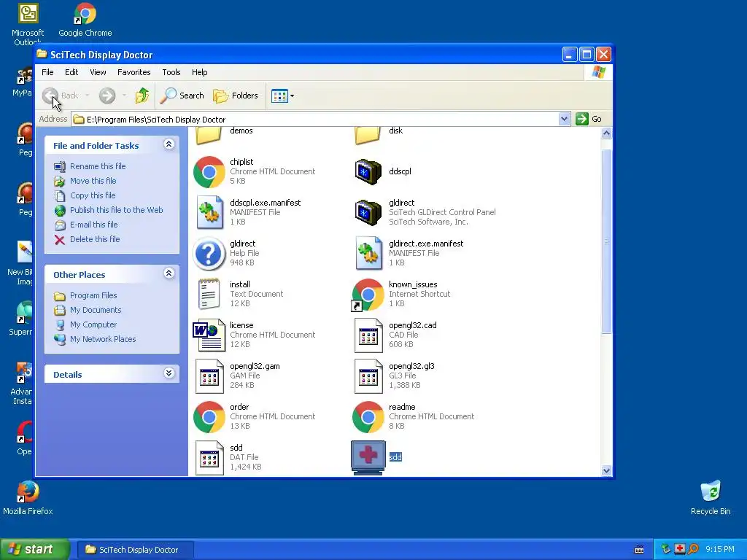Select the sdd red cross application icon
Viewport: 747px width, 560px height.
coord(368,458)
